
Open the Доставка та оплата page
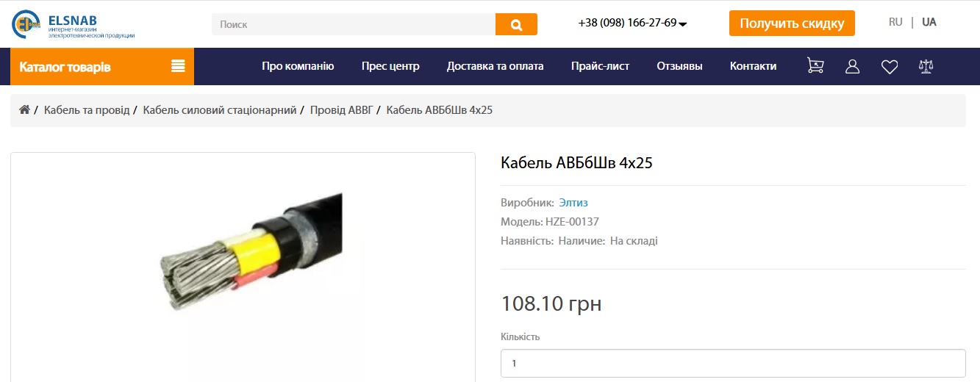pyautogui.click(x=496, y=66)
